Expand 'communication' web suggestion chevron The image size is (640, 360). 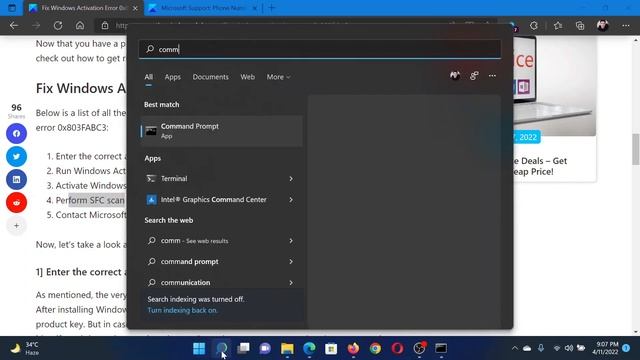(291, 282)
